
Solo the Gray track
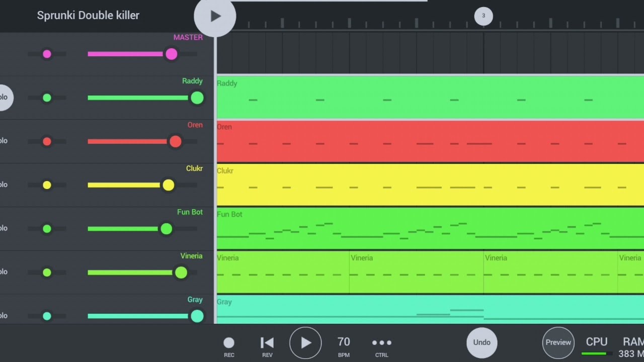[4, 316]
